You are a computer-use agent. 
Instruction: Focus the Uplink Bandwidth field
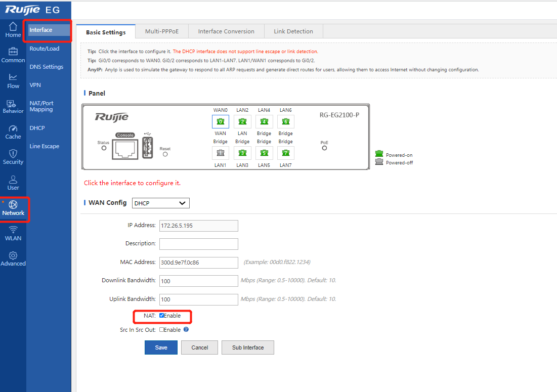click(x=199, y=299)
